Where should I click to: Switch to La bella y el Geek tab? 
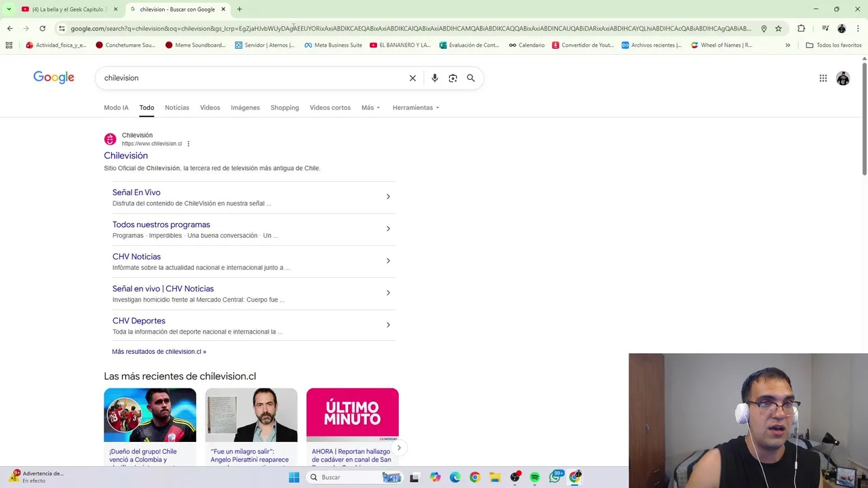point(68,9)
